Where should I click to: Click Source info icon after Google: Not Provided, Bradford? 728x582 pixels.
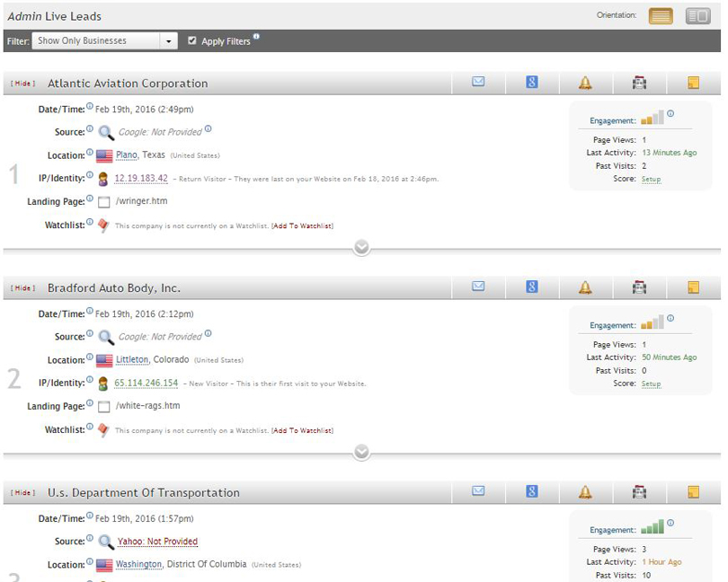[x=208, y=333]
